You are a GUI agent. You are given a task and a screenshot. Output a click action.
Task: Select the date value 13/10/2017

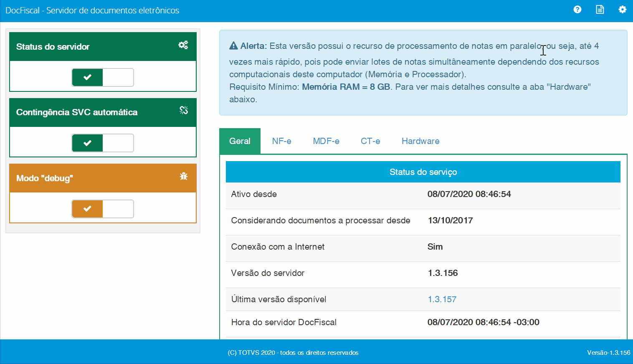450,220
